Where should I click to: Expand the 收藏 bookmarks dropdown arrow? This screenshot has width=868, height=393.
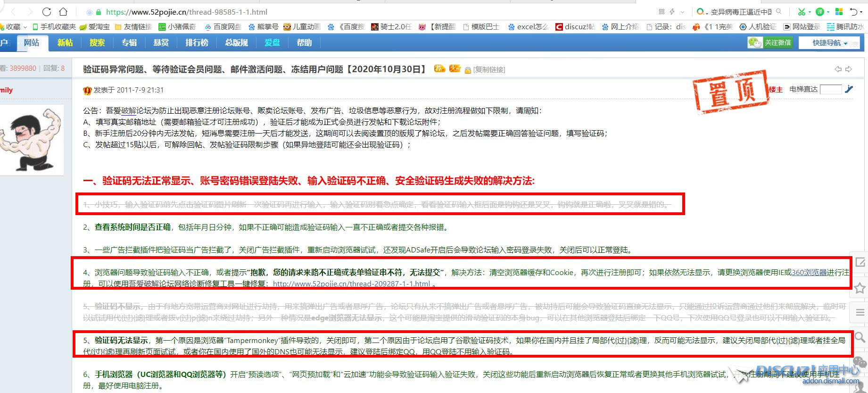click(25, 27)
